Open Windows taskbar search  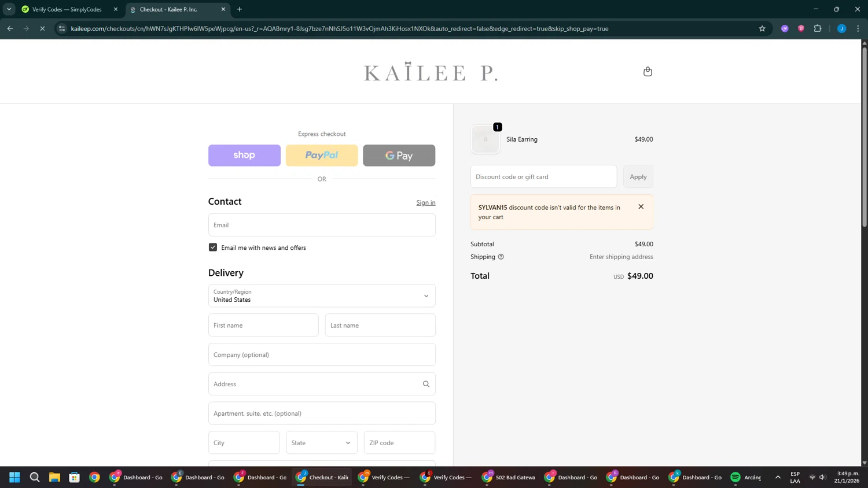tap(35, 477)
